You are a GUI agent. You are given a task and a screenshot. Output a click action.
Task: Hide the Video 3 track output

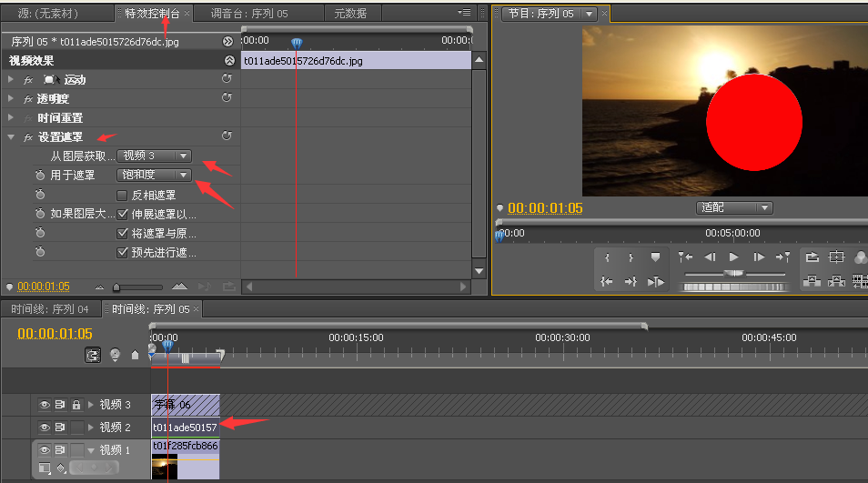[x=45, y=405]
